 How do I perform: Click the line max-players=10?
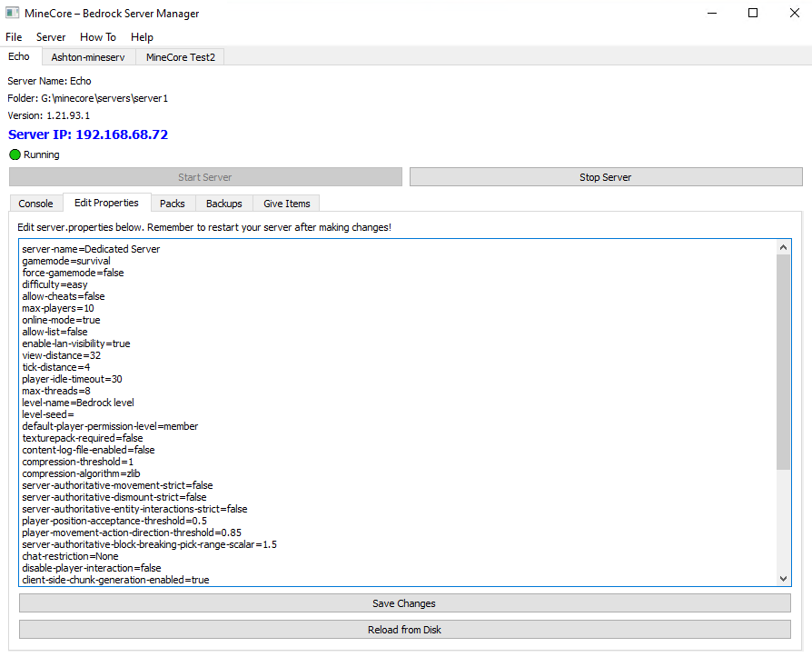click(58, 308)
